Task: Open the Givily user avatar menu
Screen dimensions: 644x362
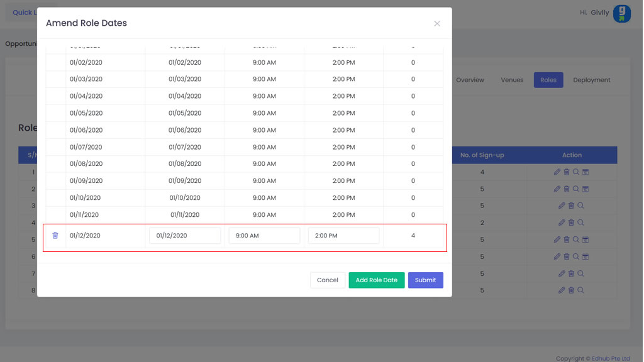Action: [621, 13]
